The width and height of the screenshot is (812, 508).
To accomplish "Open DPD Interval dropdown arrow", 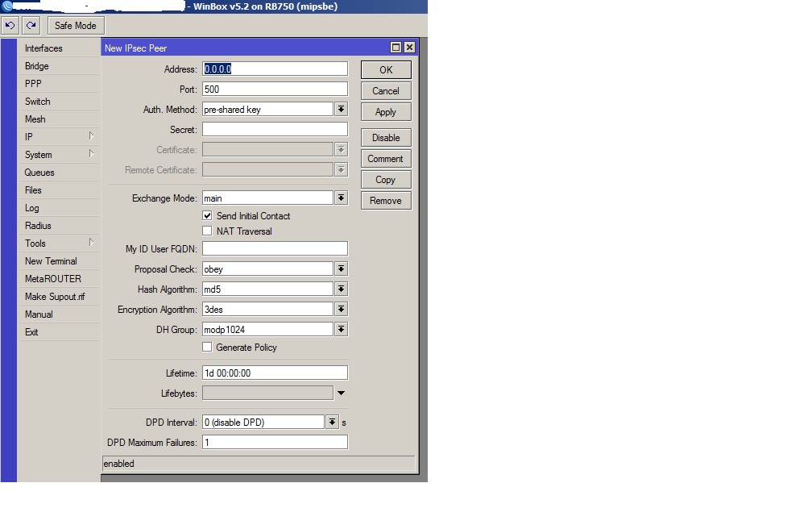I will (333, 423).
